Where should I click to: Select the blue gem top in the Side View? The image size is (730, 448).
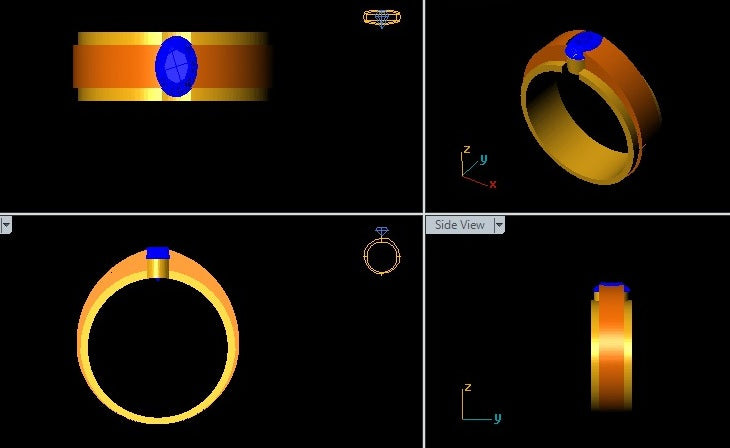coord(611,286)
